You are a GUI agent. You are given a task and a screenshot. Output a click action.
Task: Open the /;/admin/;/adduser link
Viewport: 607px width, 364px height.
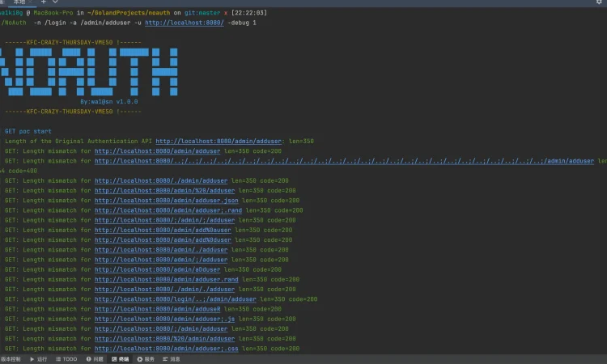pyautogui.click(x=164, y=220)
